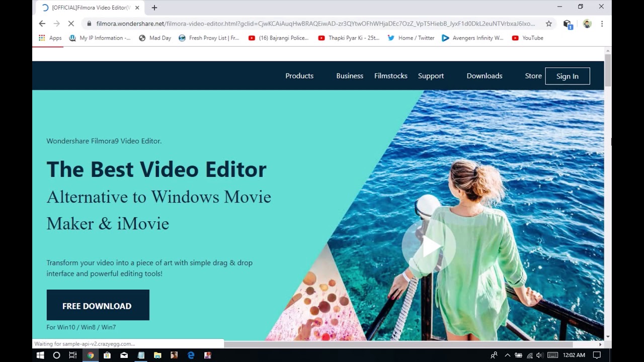
Task: Open the Chrome three-dot menu
Action: (x=602, y=24)
